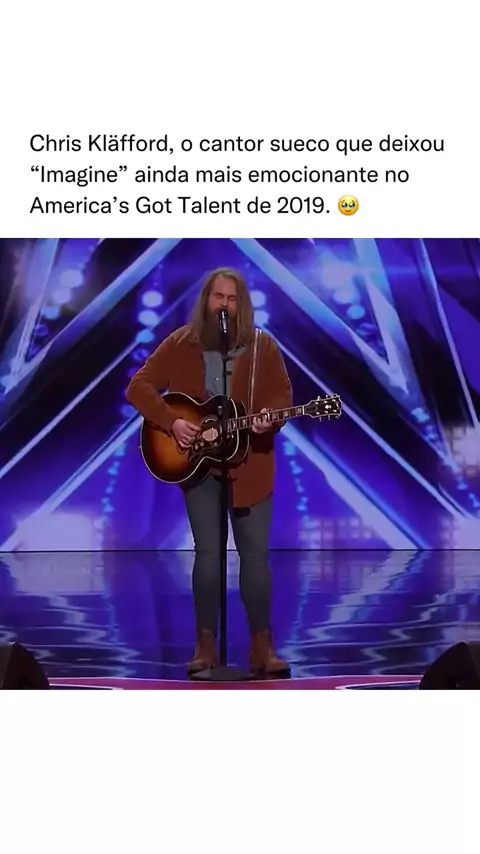Tap the microphone stand base on stage
This screenshot has width=480, height=854.
[x=221, y=674]
